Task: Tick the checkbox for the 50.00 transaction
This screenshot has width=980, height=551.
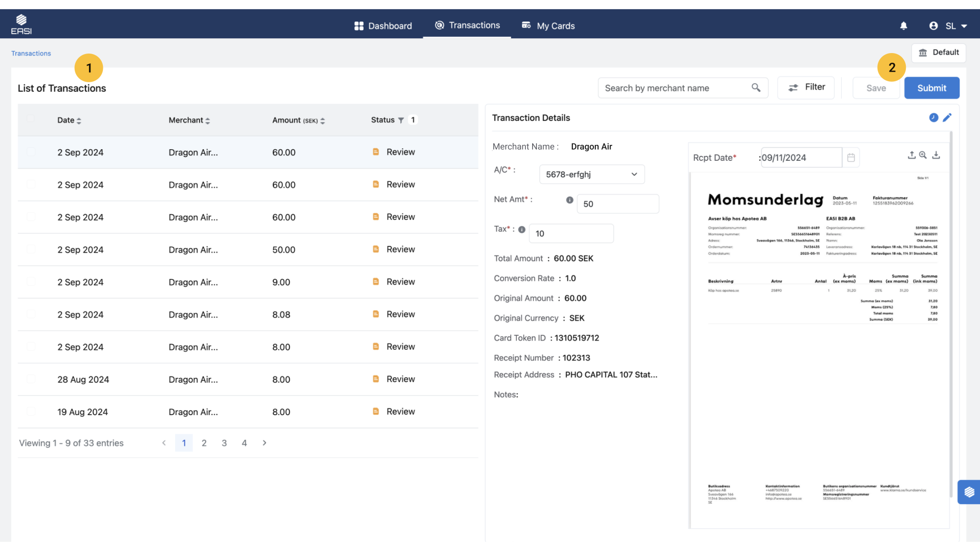Action: click(31, 249)
